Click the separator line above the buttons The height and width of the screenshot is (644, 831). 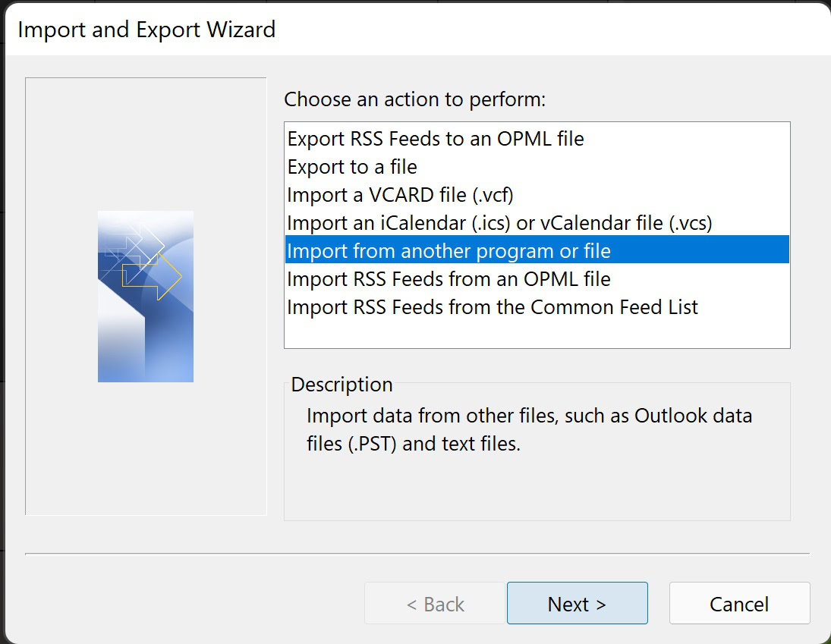pyautogui.click(x=417, y=554)
